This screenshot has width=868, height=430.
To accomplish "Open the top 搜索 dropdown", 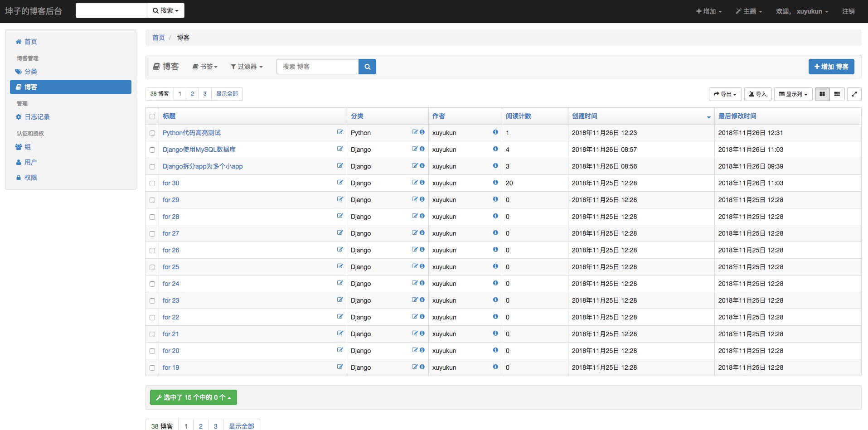I will pos(165,10).
